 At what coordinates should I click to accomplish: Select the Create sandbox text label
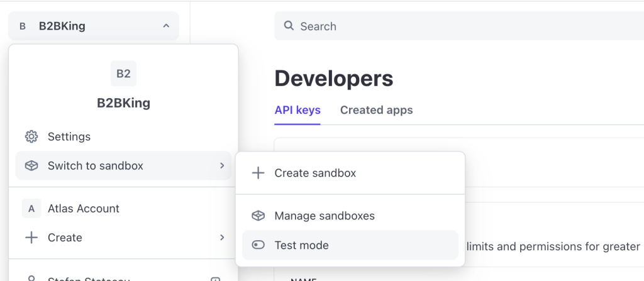coord(315,173)
